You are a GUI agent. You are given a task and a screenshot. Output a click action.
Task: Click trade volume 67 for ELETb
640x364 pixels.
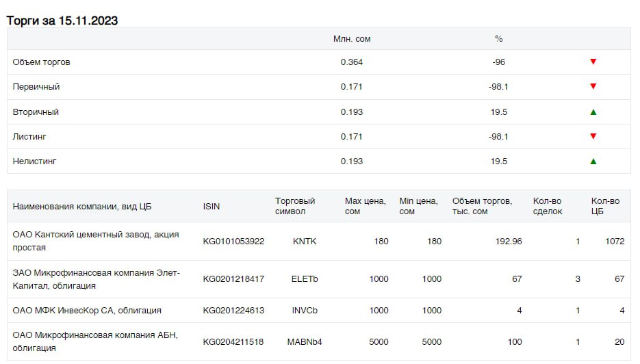tap(517, 278)
